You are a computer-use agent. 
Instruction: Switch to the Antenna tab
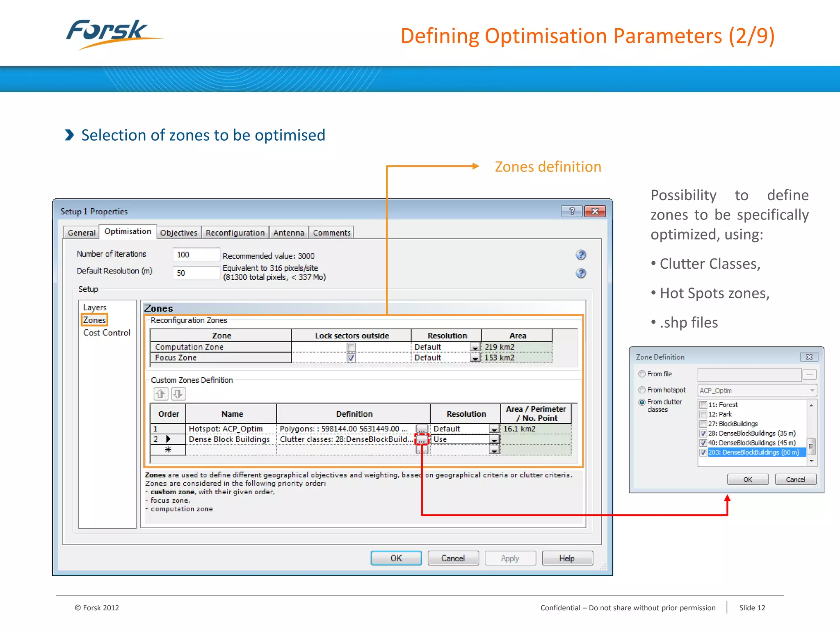pos(289,233)
